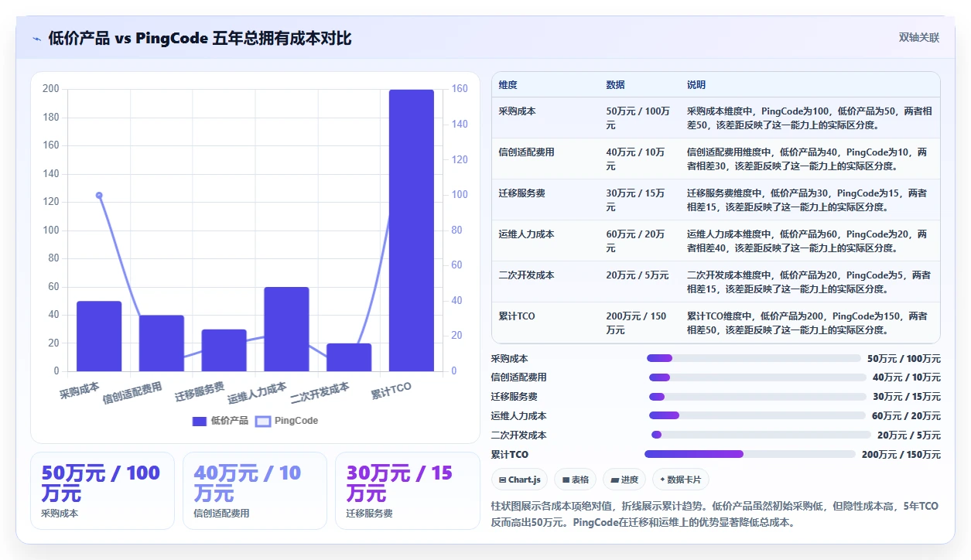Viewport: 971px width, 560px height.
Task: Click the 双轴关联 label in the header
Action: click(918, 37)
